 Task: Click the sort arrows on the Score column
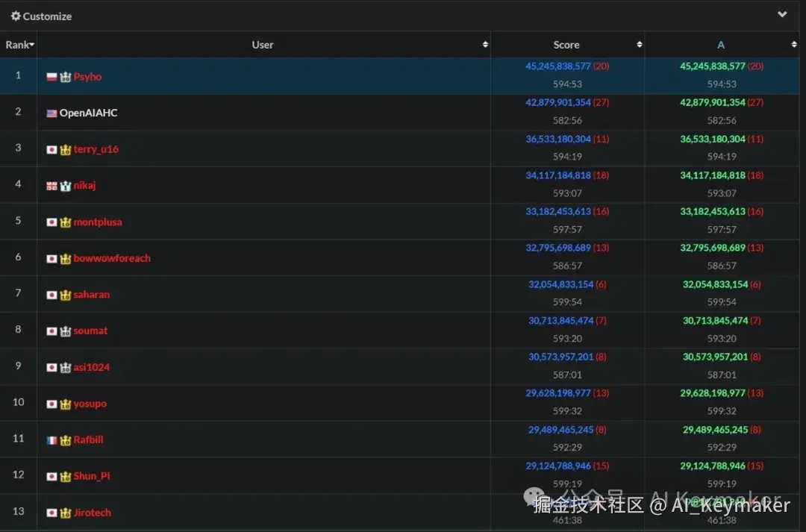639,44
